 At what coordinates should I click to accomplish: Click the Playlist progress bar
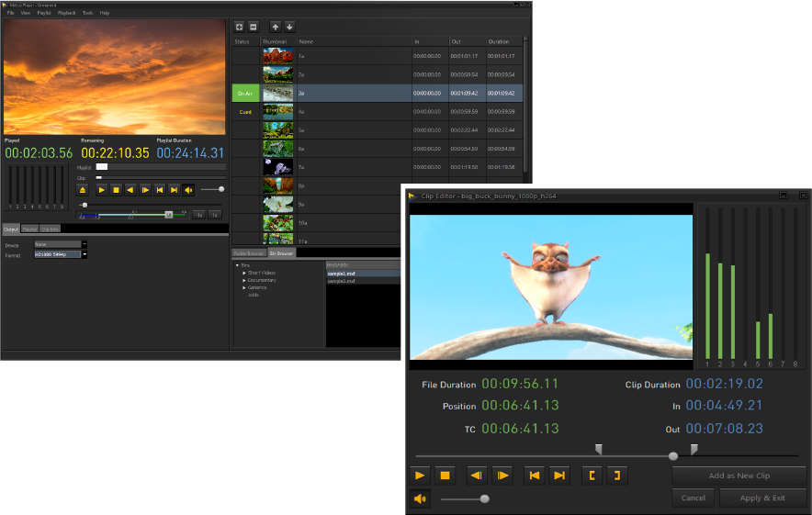161,167
